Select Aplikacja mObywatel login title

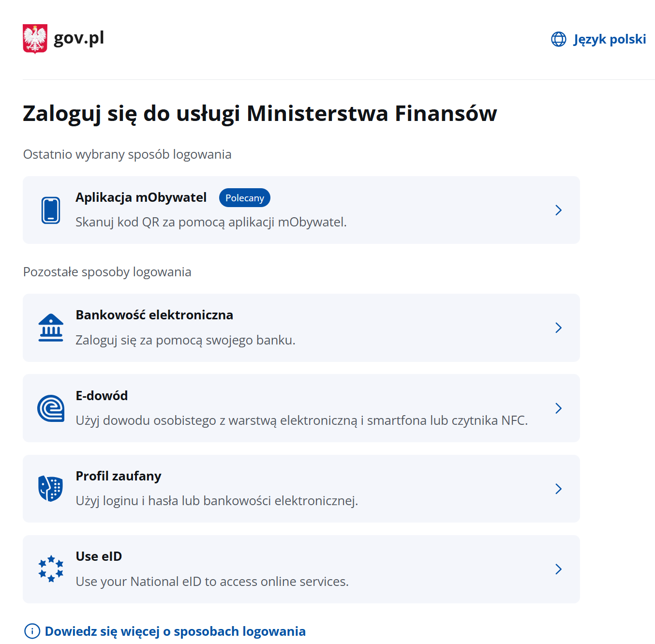tap(141, 197)
